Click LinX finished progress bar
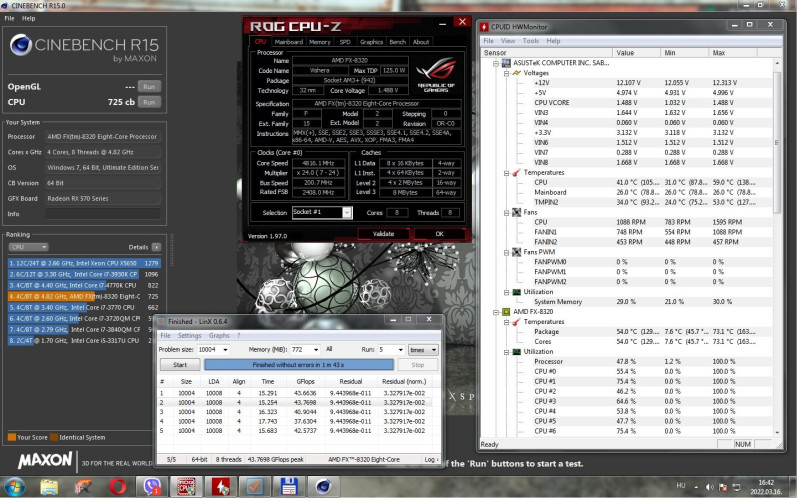Image resolution: width=800 pixels, height=502 pixels. (298, 365)
